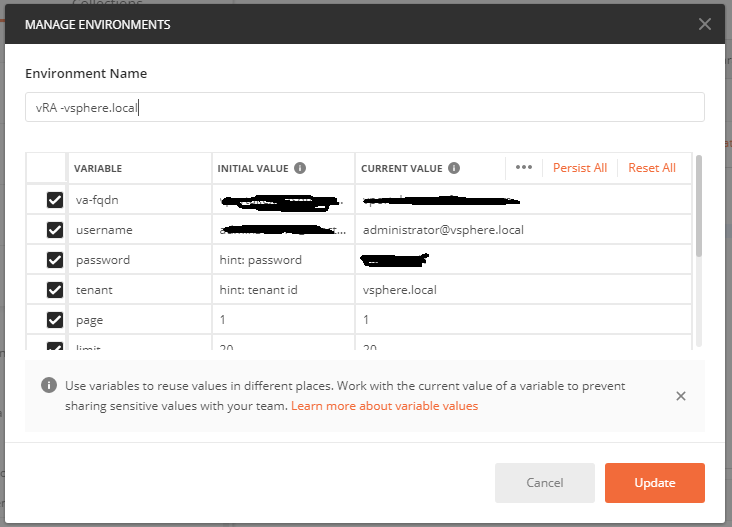Click the Current Value info icon
Viewport: 732px width, 527px height.
pos(453,168)
